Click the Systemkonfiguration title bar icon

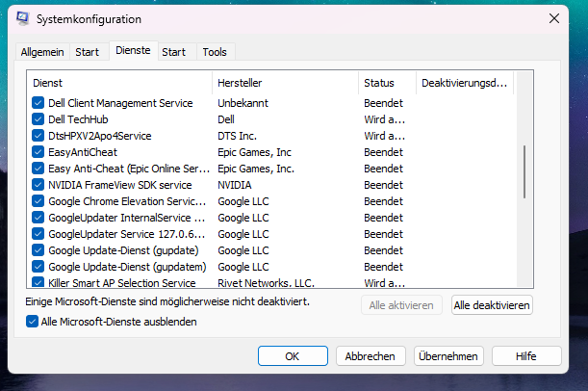pyautogui.click(x=23, y=18)
